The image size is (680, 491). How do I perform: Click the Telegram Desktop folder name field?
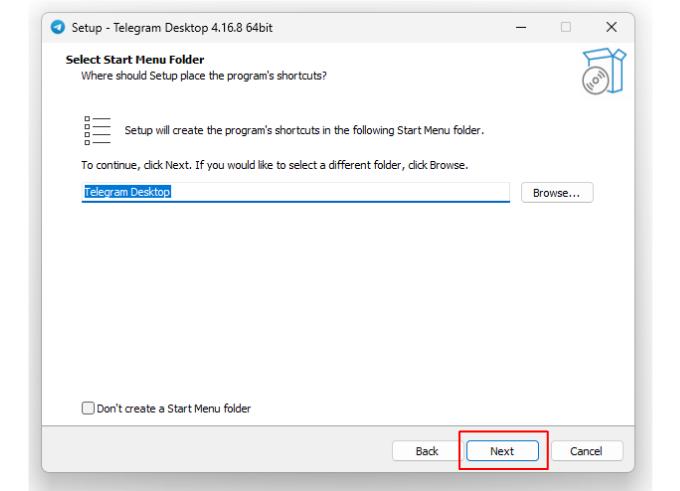pyautogui.click(x=295, y=192)
